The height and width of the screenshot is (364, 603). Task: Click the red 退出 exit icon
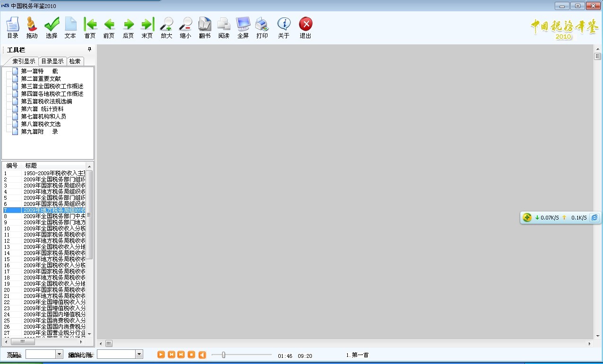(x=305, y=28)
